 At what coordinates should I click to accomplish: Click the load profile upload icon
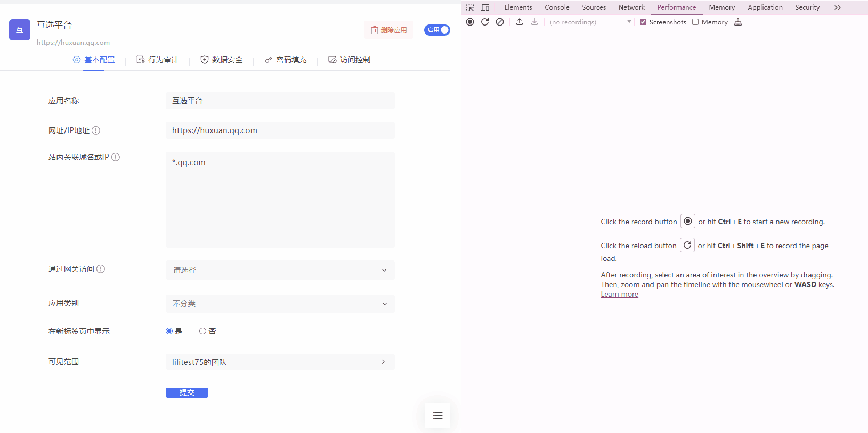click(520, 22)
